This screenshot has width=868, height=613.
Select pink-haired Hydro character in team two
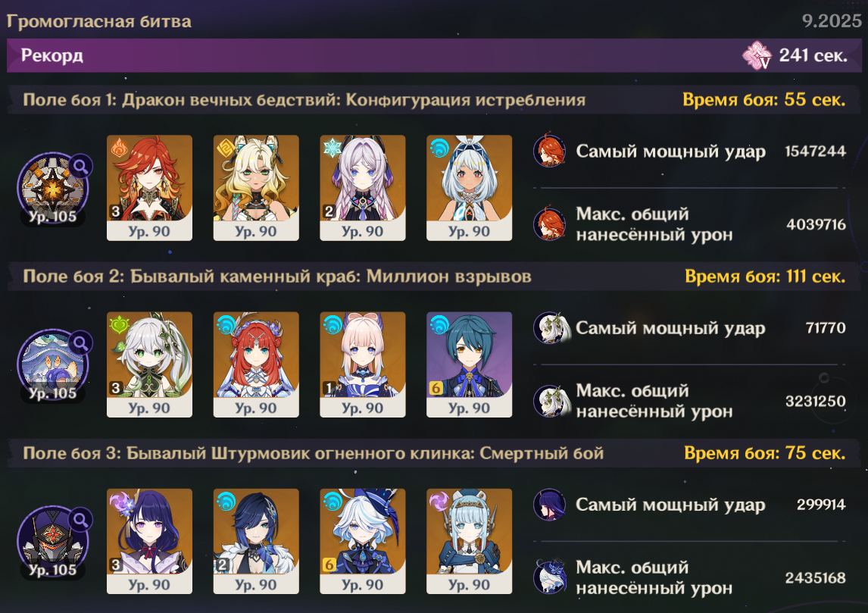coord(363,364)
